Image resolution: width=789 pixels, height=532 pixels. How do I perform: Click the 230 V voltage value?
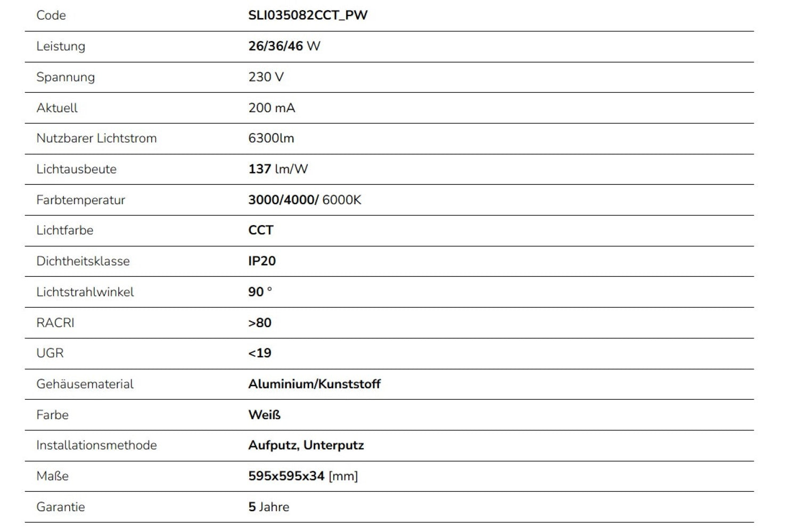tap(266, 77)
